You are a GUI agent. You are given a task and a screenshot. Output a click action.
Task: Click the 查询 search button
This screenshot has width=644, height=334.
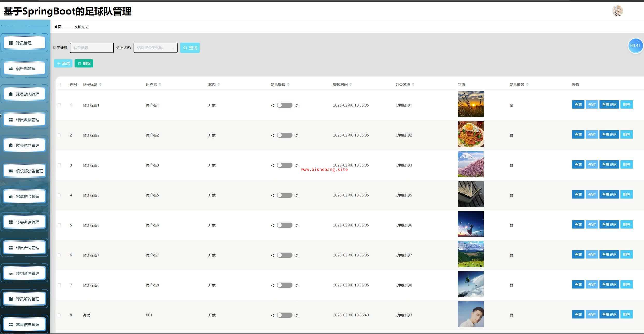(x=190, y=48)
